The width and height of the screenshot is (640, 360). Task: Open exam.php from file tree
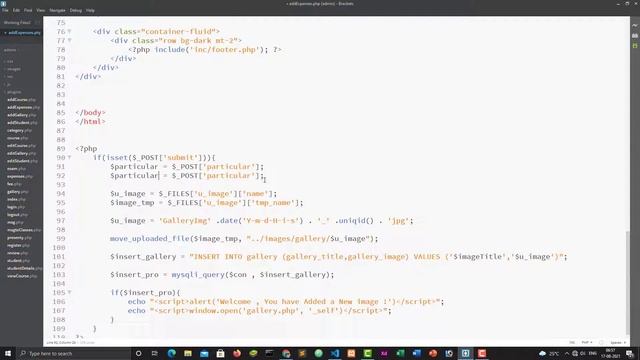pyautogui.click(x=16, y=169)
